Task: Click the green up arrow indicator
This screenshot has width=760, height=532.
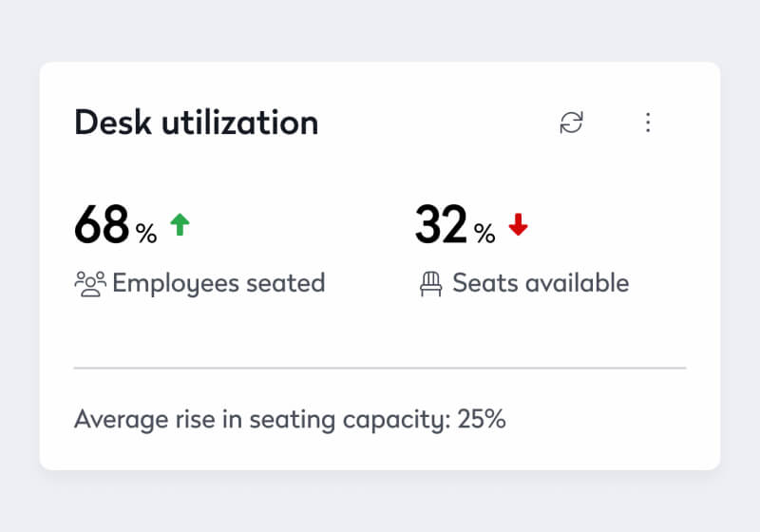Action: point(180,224)
